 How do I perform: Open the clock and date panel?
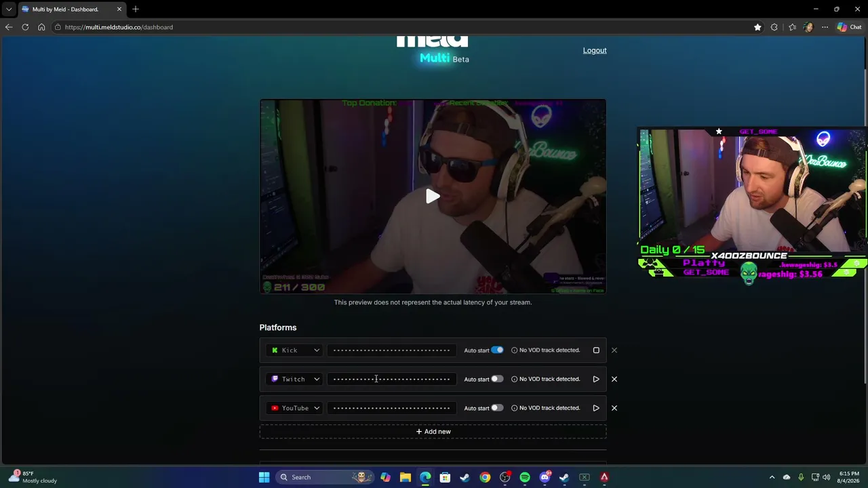tap(849, 477)
